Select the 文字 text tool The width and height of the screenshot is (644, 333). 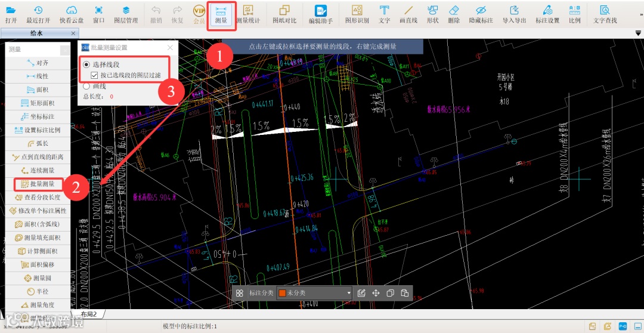pyautogui.click(x=385, y=14)
